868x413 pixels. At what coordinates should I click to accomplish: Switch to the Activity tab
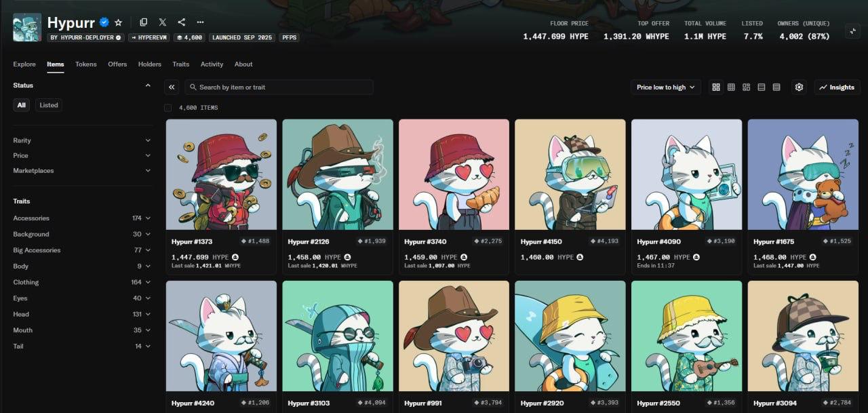tap(212, 64)
